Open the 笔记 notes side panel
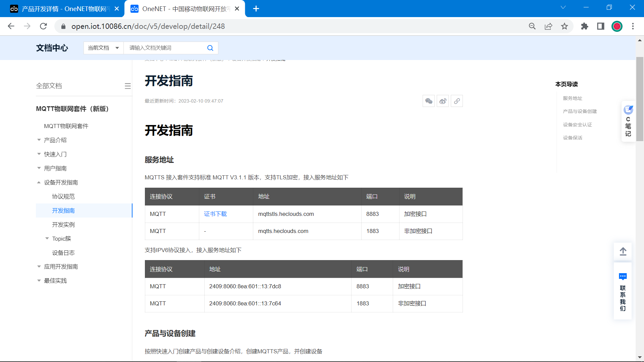The image size is (644, 362). 628,121
